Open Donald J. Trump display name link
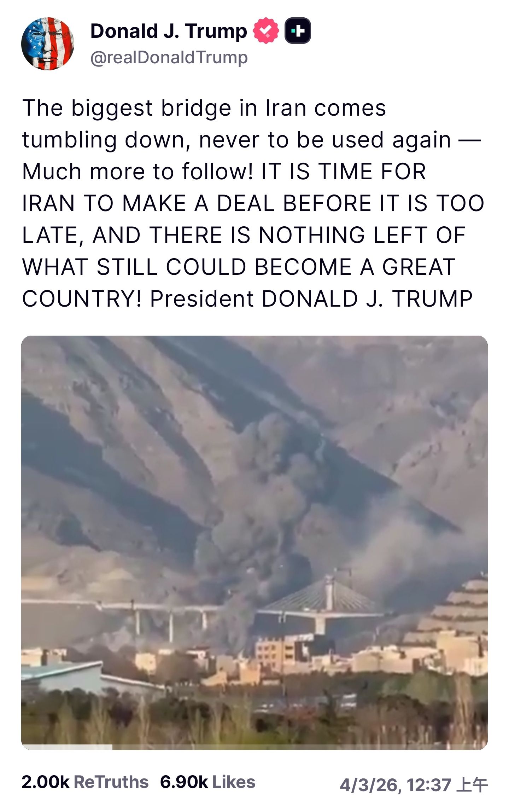 pos(169,31)
